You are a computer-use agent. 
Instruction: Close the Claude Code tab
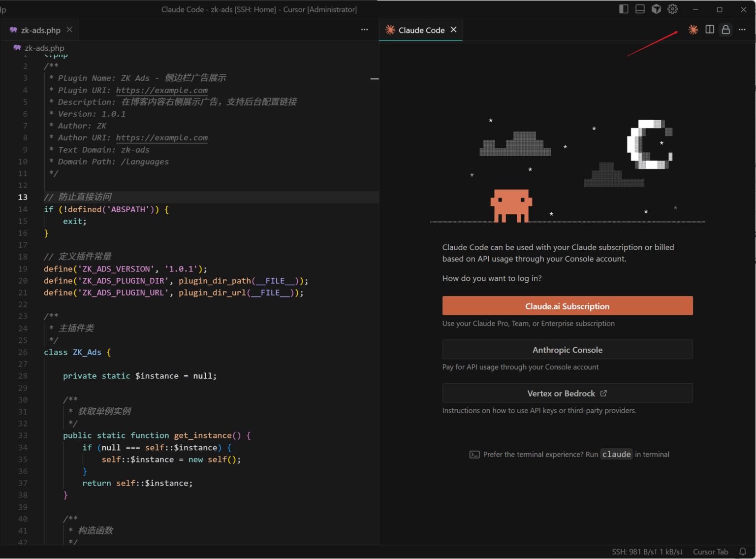pos(453,30)
